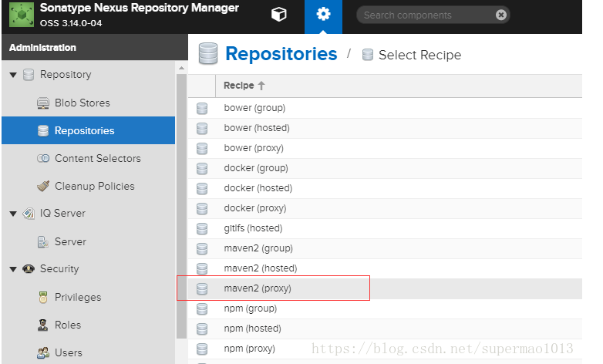Click the Search components field
The width and height of the screenshot is (603, 364).
(x=433, y=15)
